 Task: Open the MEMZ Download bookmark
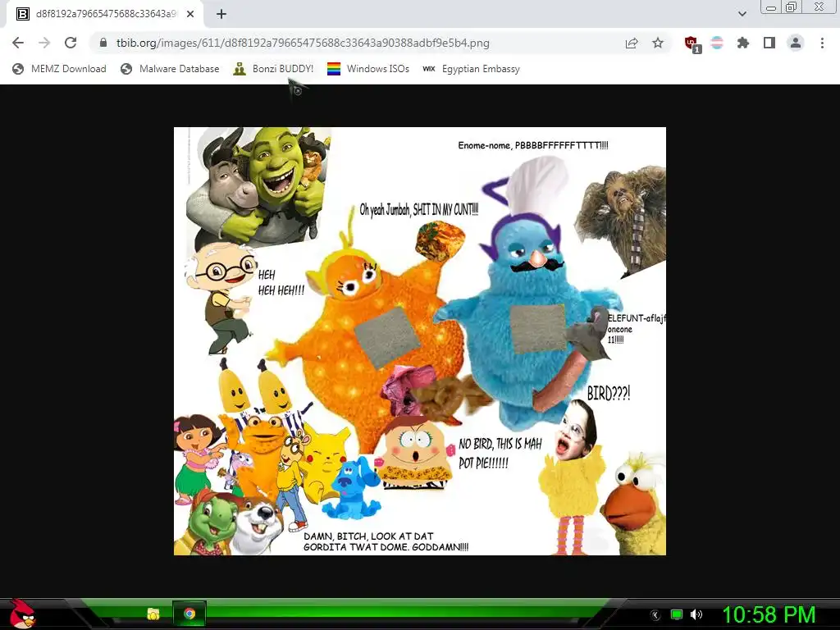click(x=59, y=69)
